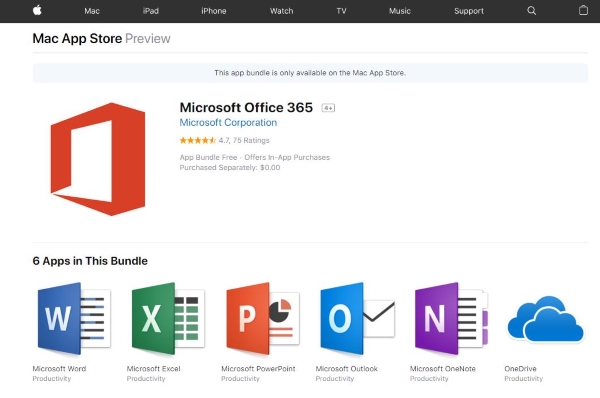This screenshot has height=398, width=600.
Task: Click the Microsoft Outlook title link
Action: pos(347,369)
